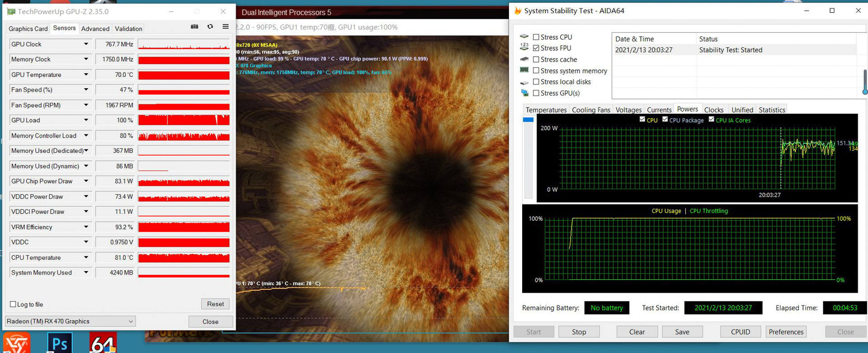This screenshot has height=353, width=868.
Task: Open Radeon RX 470 Graphics device selector
Action: [70, 321]
